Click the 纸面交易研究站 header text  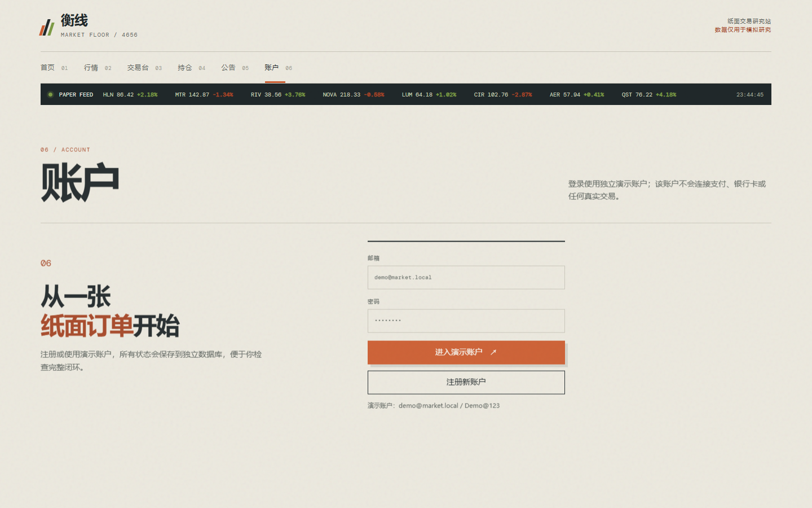(x=749, y=21)
